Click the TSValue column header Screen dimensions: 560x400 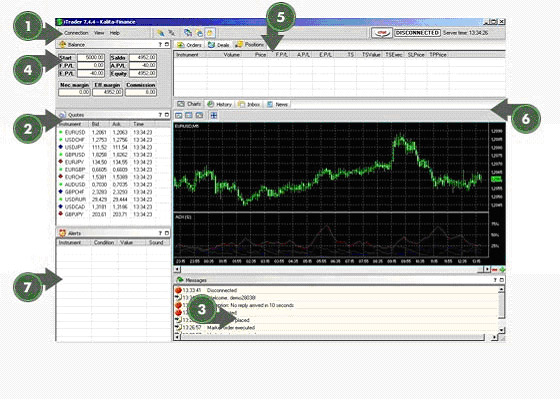pos(371,55)
